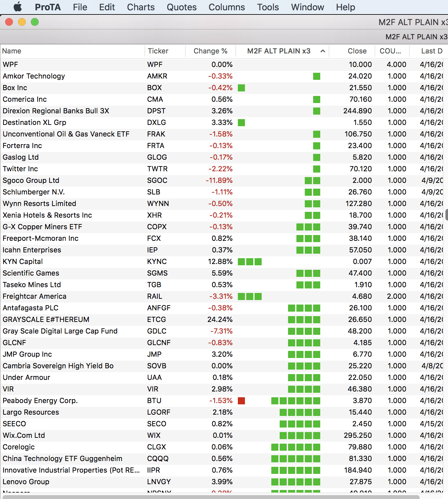Open the Quotes menu
The height and width of the screenshot is (499, 448).
tap(182, 7)
